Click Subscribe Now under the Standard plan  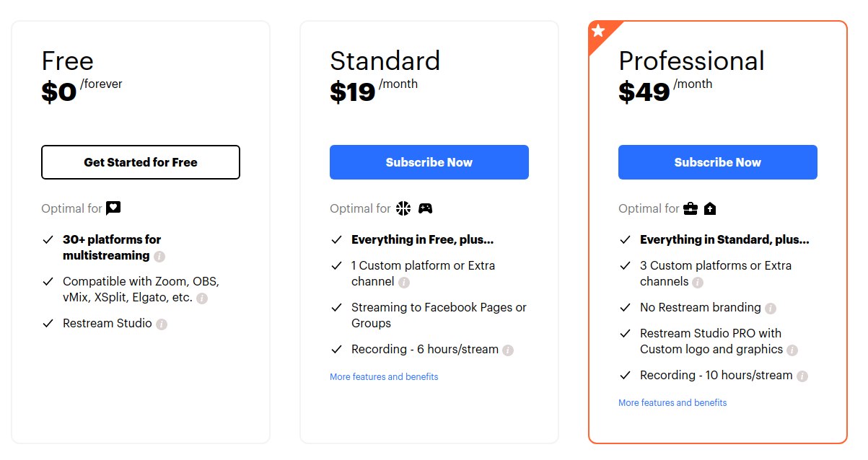coord(429,162)
